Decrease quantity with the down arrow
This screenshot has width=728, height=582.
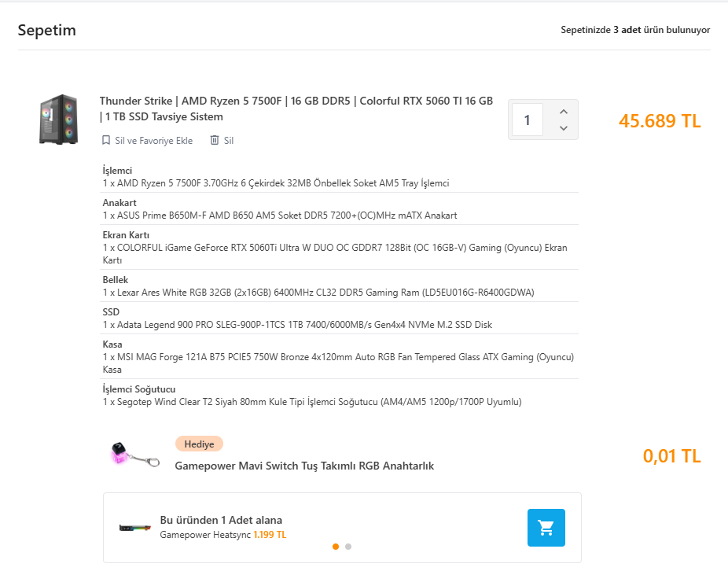[564, 128]
